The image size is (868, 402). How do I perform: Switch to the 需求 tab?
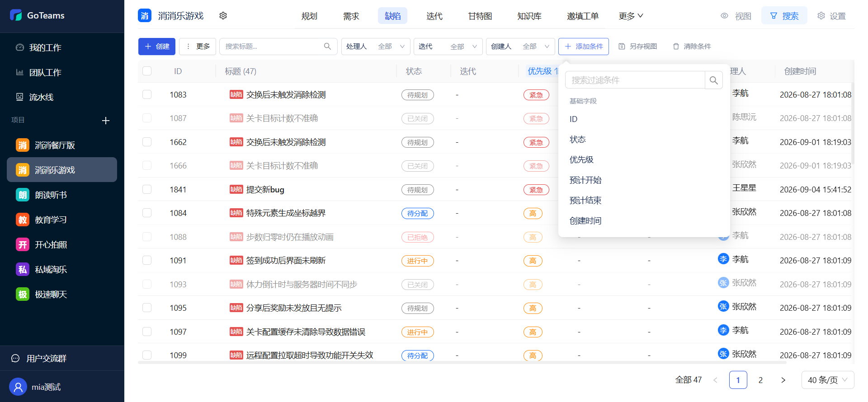pos(351,16)
